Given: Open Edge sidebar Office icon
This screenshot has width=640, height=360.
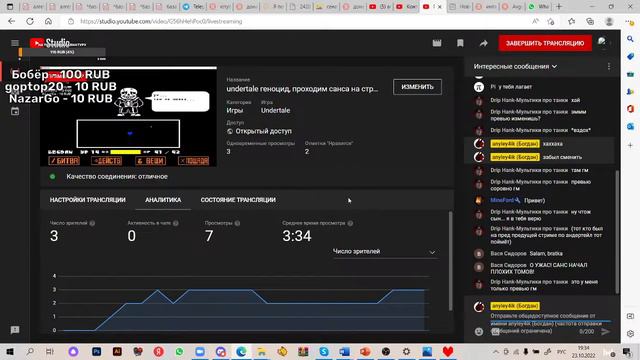Looking at the screenshot, I should [630, 109].
